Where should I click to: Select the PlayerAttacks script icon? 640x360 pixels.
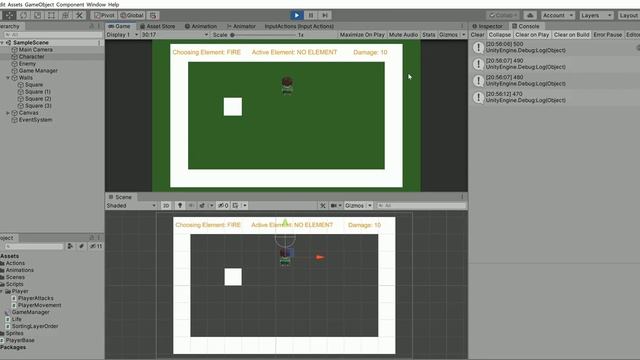tap(14, 298)
